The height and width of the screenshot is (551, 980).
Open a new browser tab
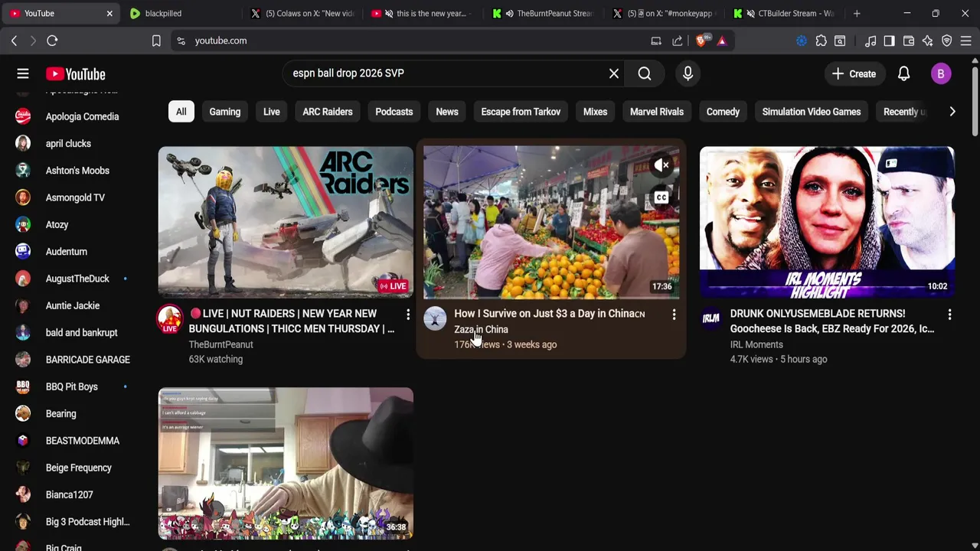(857, 13)
